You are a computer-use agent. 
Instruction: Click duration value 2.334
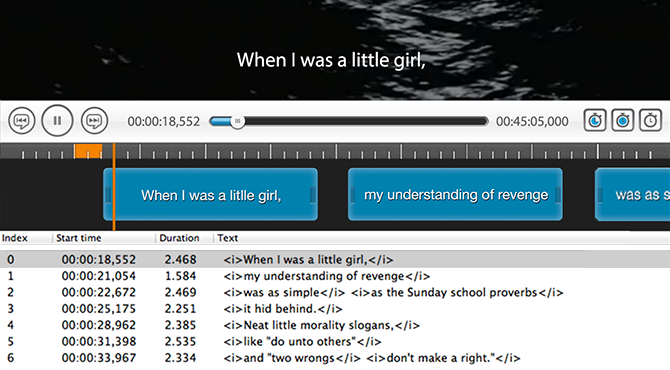180,358
